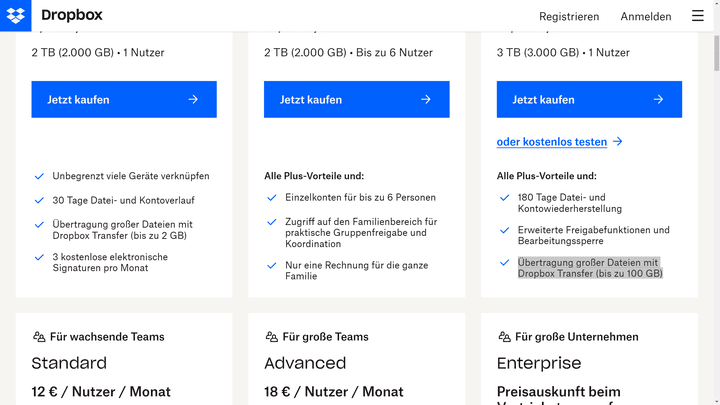Click the Einzelkonten für bis zu 6 Personen text
Screen dimensions: 720x405
[x=360, y=197]
